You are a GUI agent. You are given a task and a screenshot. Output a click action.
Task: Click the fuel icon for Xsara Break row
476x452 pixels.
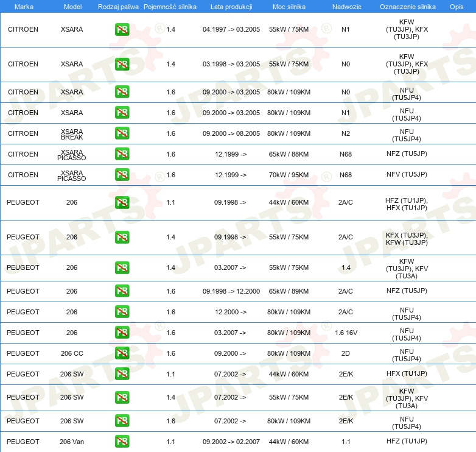click(x=122, y=133)
